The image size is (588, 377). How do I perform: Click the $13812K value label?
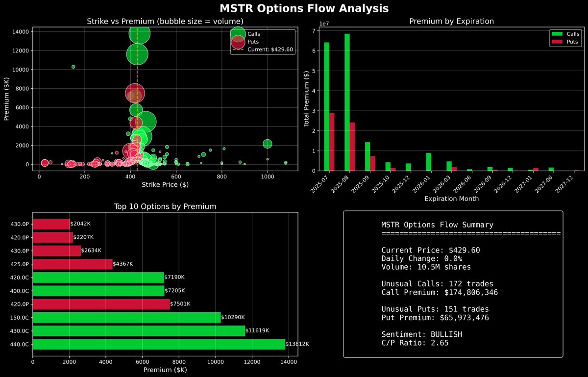click(x=297, y=344)
